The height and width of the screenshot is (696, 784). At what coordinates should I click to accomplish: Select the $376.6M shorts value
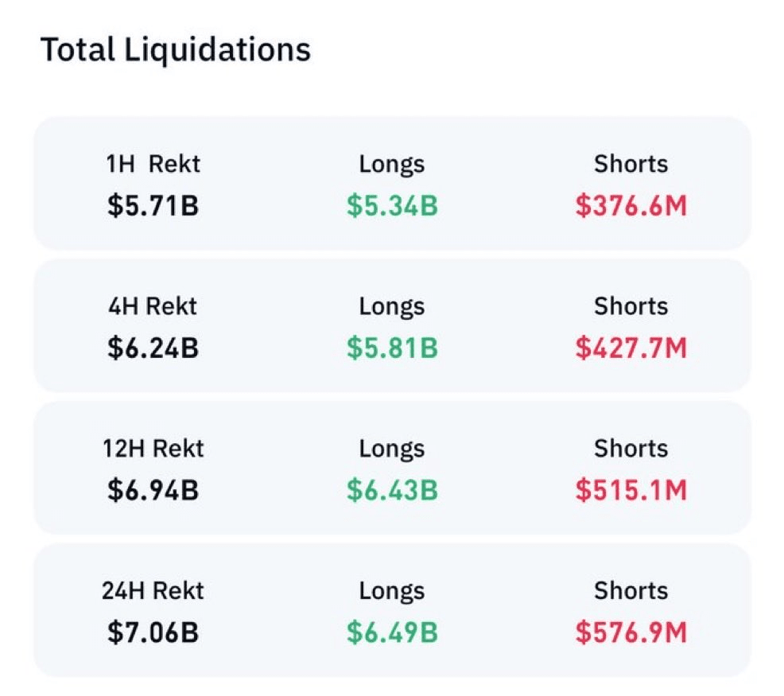coord(631,206)
